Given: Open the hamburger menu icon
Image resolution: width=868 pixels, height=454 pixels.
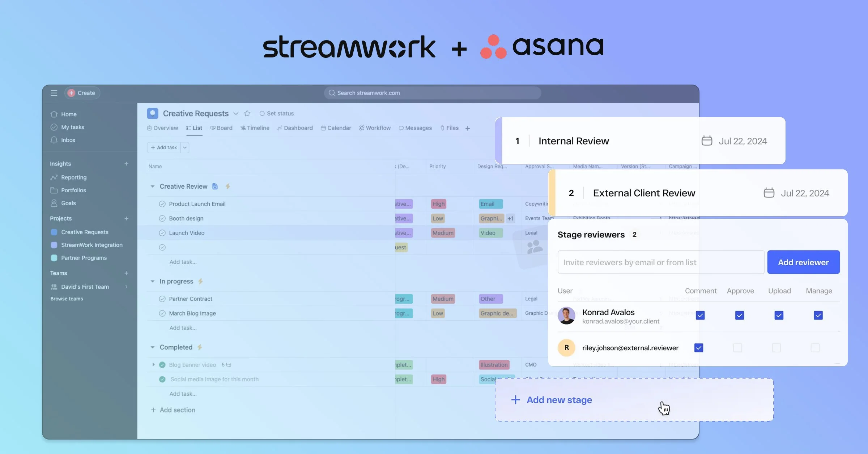Looking at the screenshot, I should point(54,93).
